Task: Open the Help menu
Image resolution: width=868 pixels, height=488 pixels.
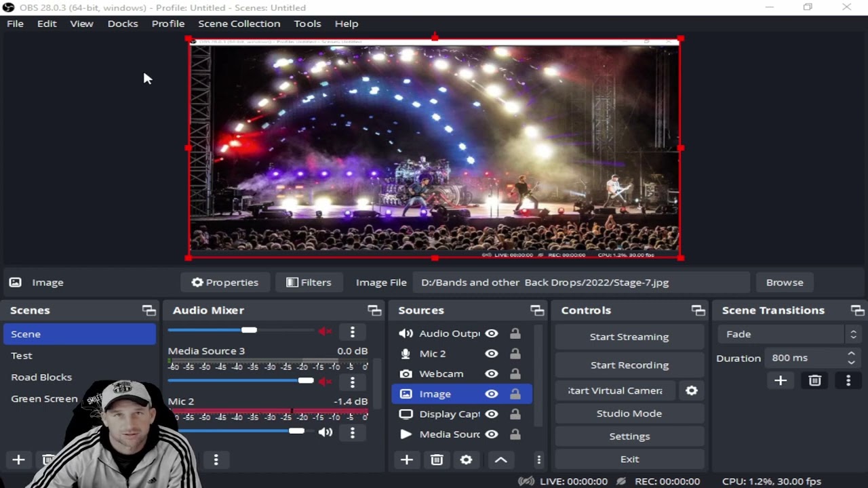Action: pos(347,23)
